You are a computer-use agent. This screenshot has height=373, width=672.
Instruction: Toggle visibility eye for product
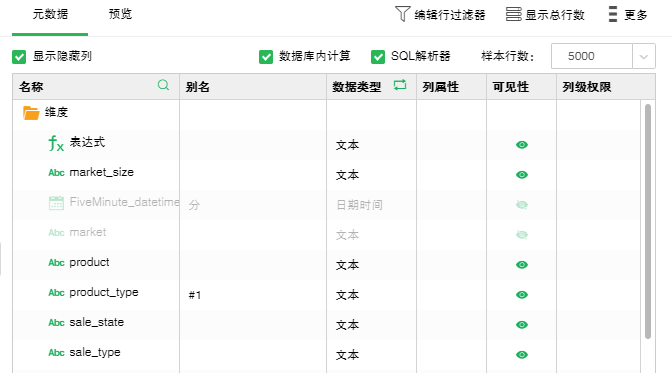522,265
